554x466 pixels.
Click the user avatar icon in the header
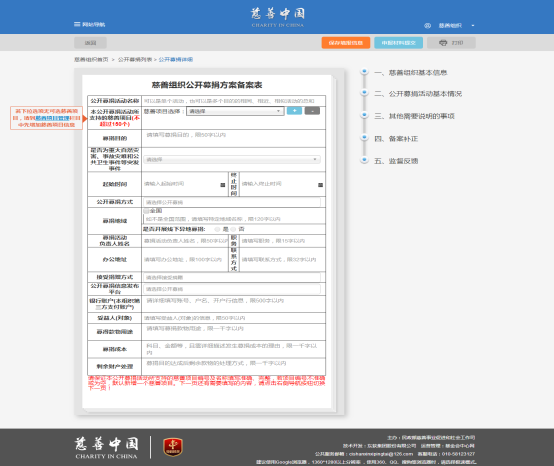click(427, 25)
